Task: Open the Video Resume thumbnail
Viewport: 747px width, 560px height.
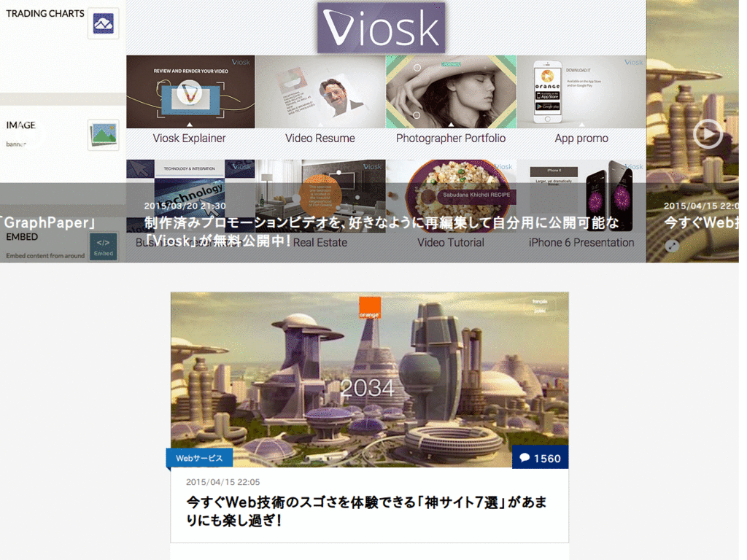Action: click(x=320, y=91)
